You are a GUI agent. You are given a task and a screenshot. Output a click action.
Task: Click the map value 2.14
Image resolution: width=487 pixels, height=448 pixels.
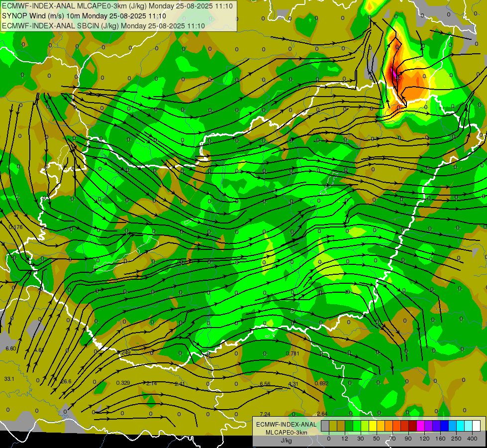coord(152,383)
